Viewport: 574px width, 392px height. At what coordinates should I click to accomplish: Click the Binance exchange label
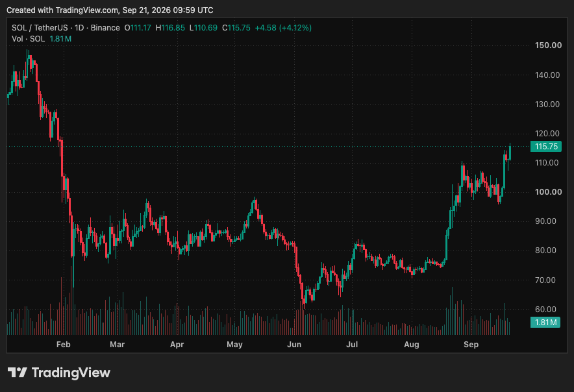(105, 28)
